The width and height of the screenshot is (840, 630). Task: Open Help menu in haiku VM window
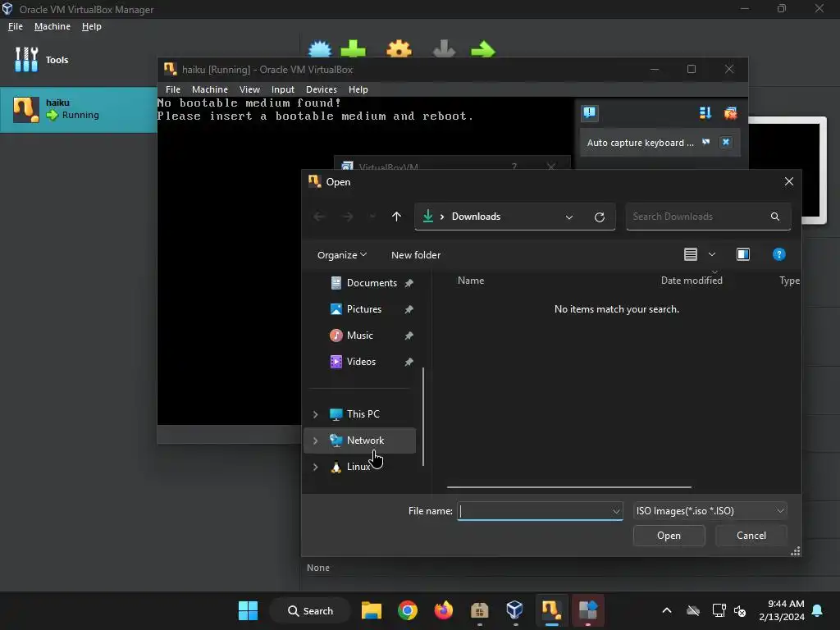point(358,89)
